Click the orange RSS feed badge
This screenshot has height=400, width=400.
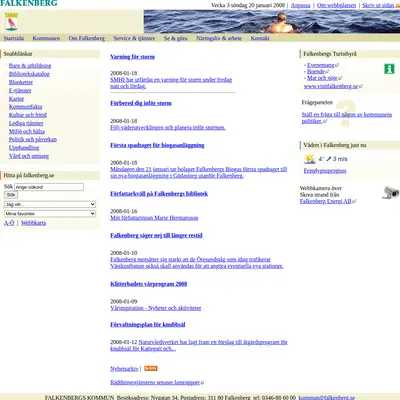[x=151, y=368]
